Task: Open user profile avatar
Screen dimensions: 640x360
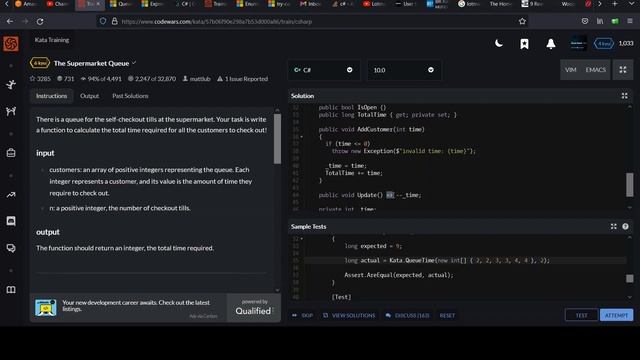Action: click(x=578, y=43)
